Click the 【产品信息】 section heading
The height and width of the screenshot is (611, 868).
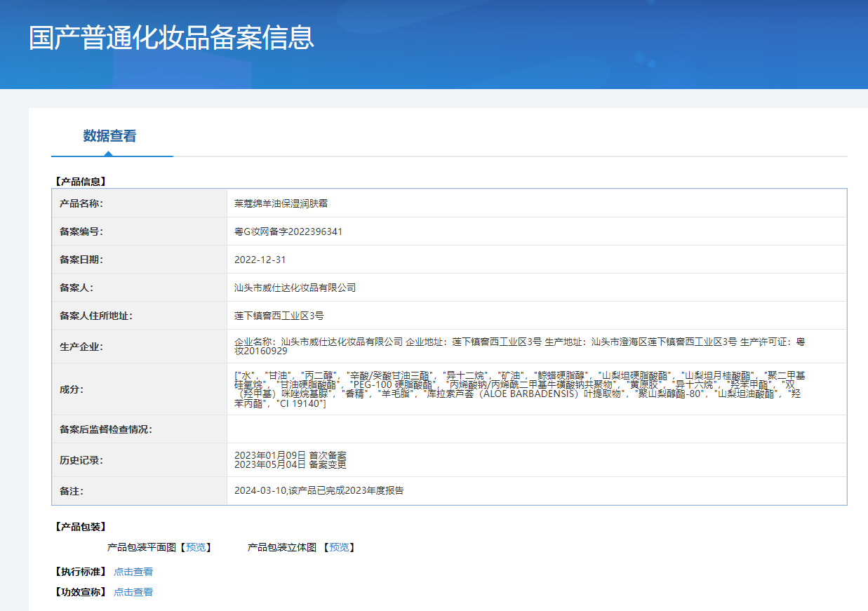click(81, 182)
